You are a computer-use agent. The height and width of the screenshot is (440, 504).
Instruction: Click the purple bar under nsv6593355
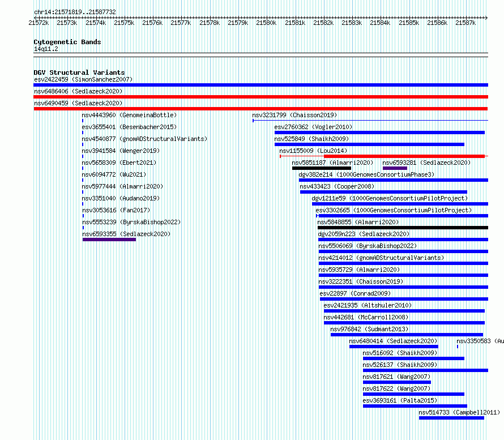109,240
